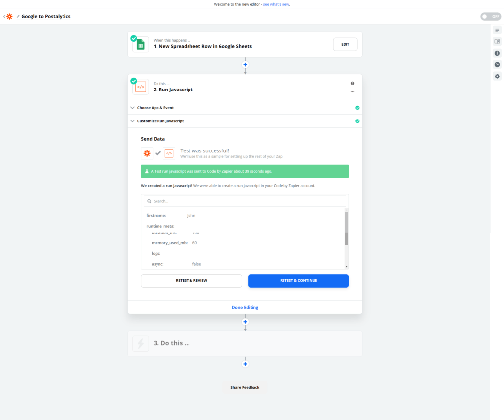
Task: Click the RETEST & CONTINUE button
Action: coord(298,281)
